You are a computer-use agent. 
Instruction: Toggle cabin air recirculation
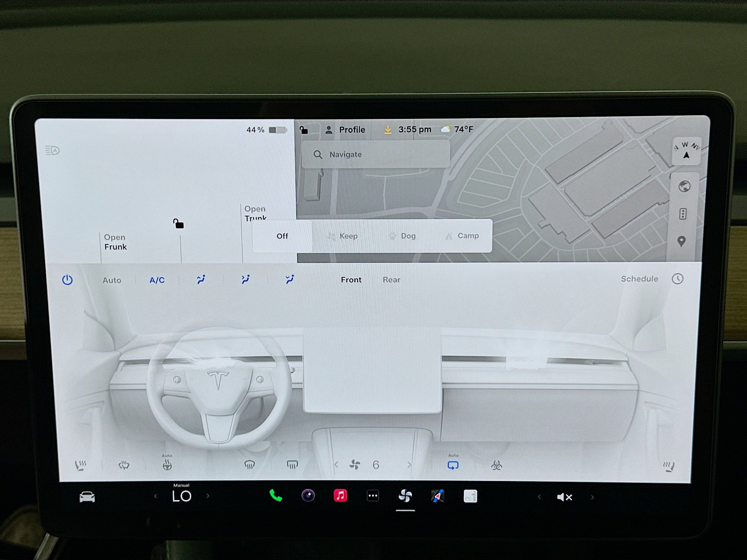click(453, 464)
